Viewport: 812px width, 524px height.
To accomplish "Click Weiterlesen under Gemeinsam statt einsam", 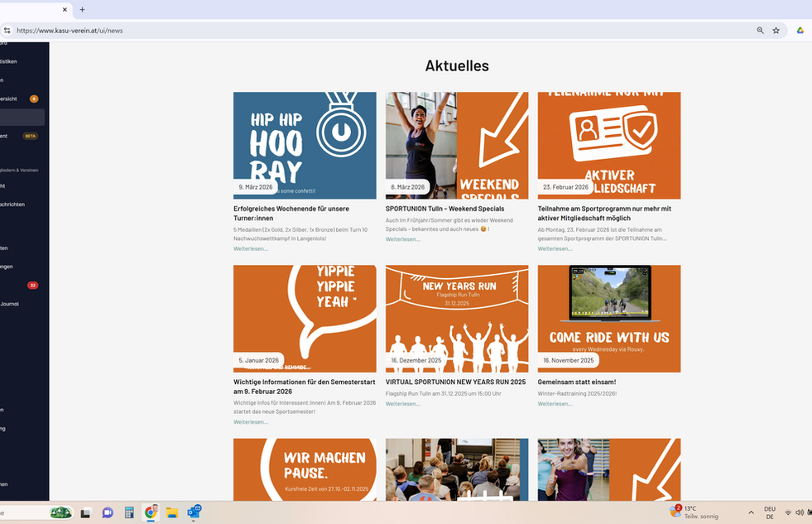I will [x=555, y=404].
